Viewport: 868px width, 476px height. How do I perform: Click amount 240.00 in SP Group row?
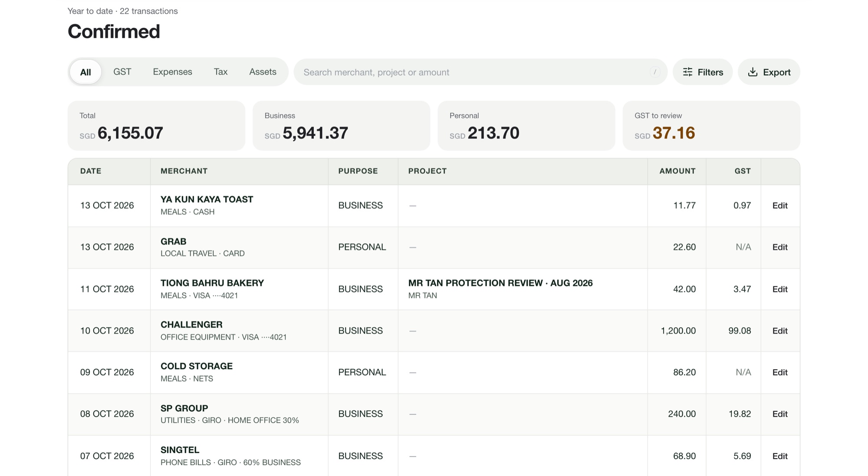coord(682,414)
